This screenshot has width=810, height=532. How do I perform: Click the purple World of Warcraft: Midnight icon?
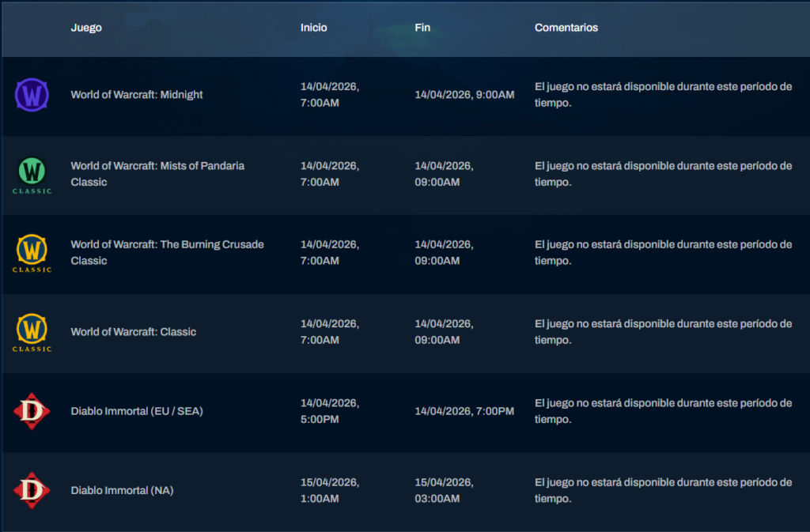32,96
